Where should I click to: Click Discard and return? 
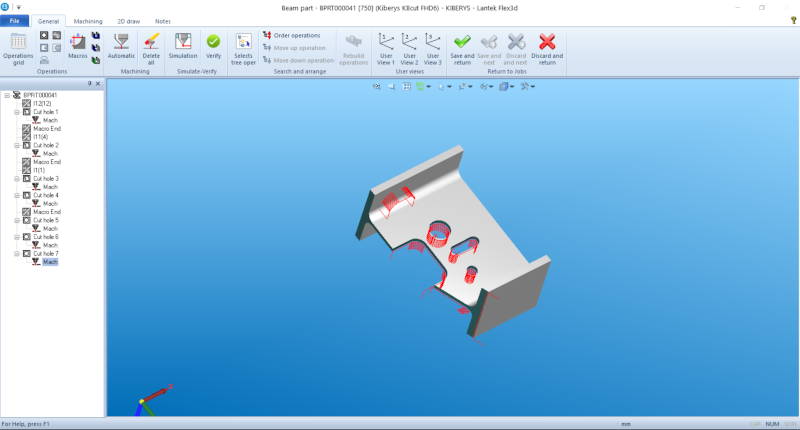547,49
